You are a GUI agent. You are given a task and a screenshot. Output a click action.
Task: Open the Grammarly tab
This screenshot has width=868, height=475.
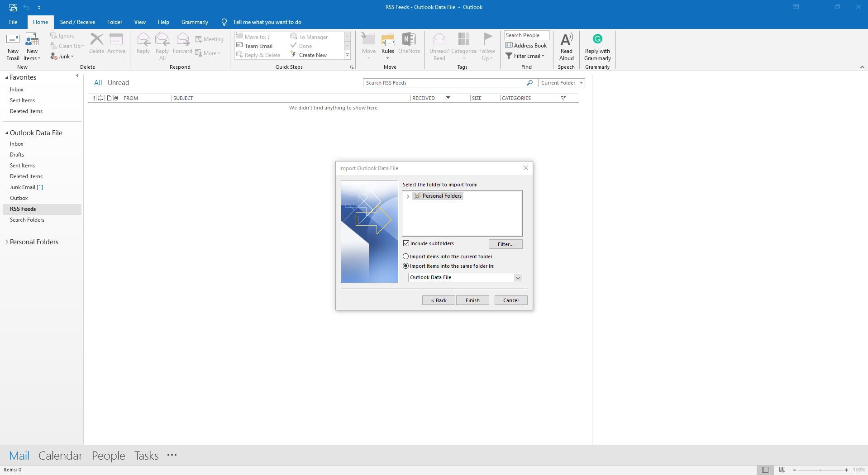pos(195,22)
